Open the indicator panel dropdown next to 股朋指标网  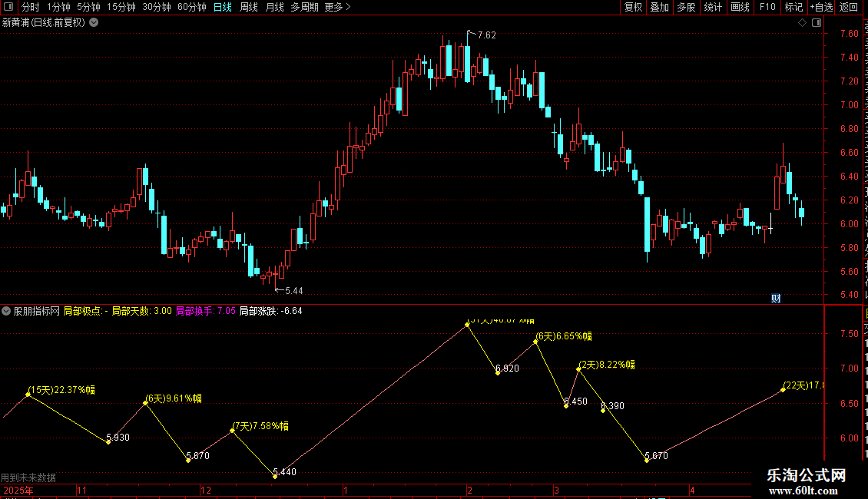(6, 311)
